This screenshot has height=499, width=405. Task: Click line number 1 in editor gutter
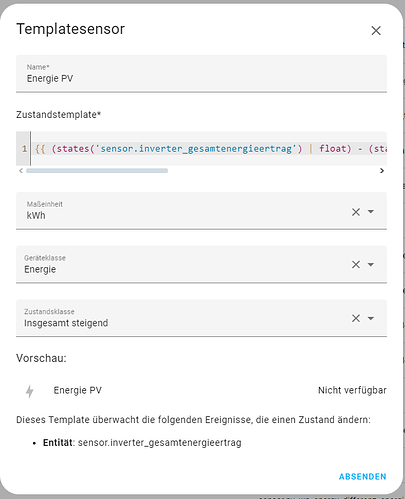pos(24,149)
